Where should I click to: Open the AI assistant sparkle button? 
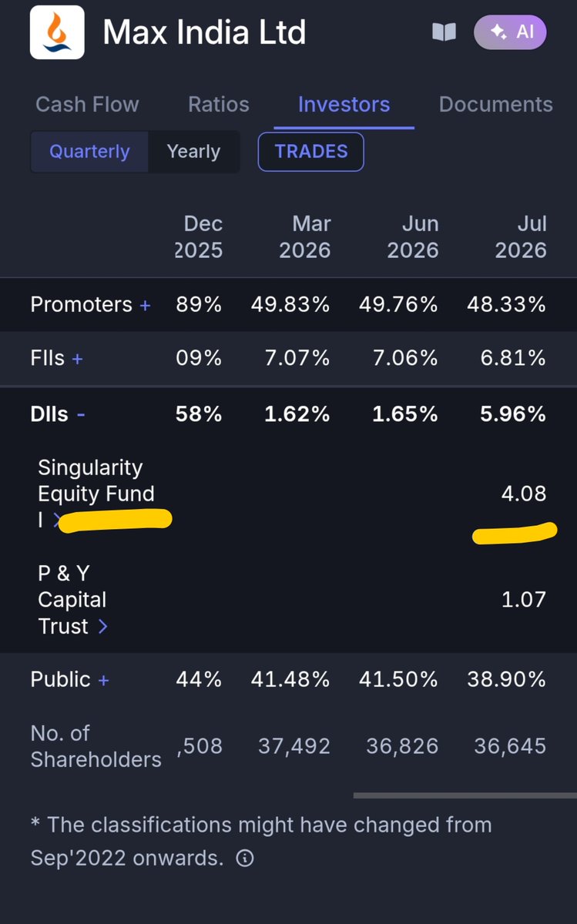click(510, 32)
